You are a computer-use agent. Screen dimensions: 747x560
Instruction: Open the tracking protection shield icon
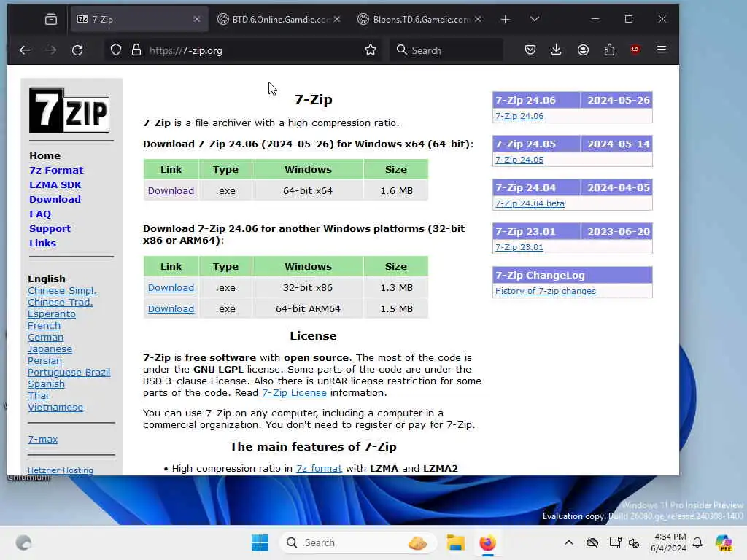[116, 50]
